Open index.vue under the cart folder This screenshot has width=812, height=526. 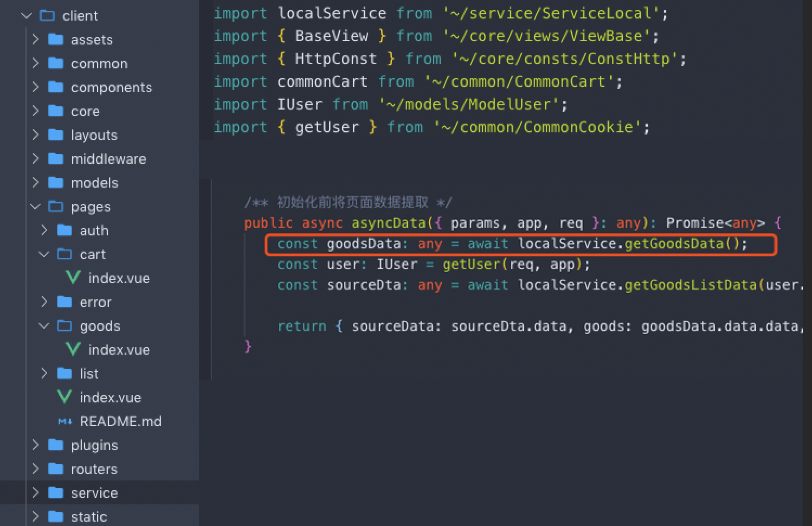(119, 278)
